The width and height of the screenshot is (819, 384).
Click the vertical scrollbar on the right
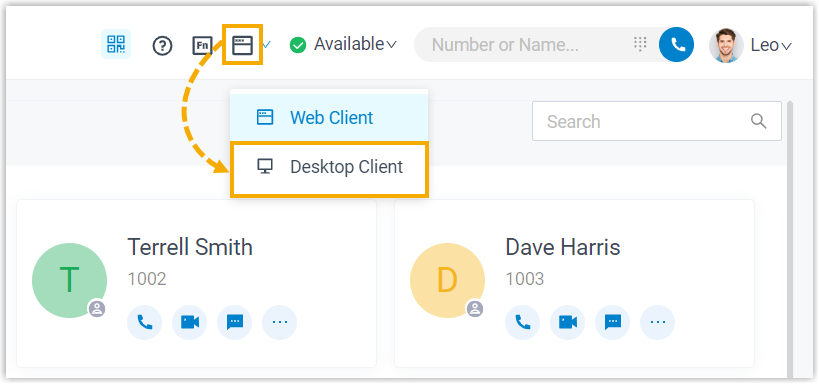[790, 238]
